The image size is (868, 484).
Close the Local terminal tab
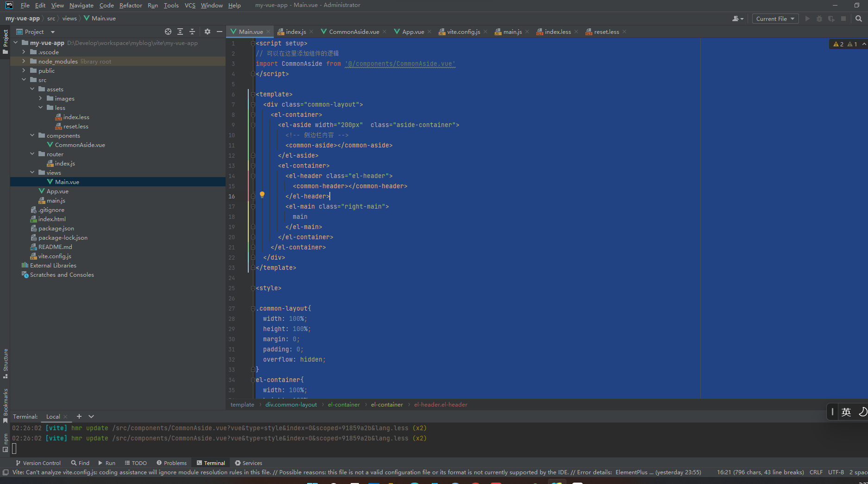65,416
